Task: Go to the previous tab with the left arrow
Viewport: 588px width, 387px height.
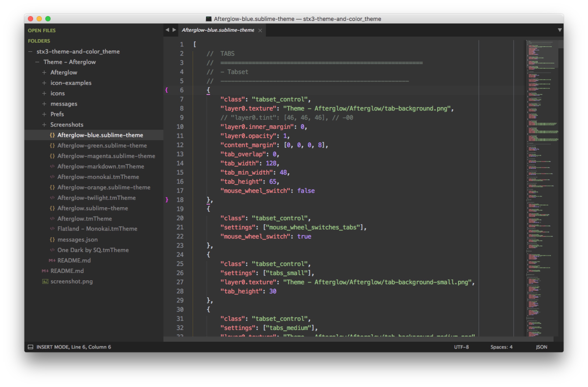Action: 168,30
